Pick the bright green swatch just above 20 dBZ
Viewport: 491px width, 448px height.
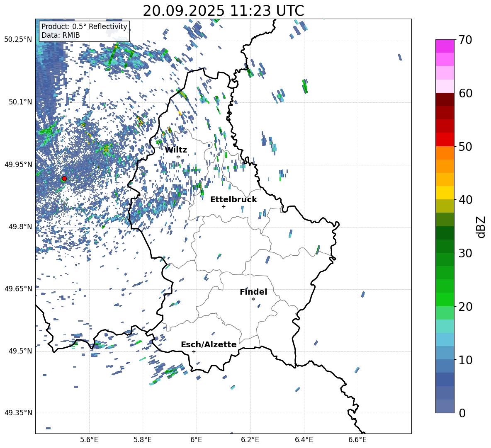point(445,299)
